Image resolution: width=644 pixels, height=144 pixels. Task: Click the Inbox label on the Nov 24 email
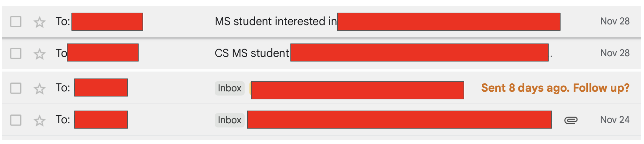(x=229, y=120)
